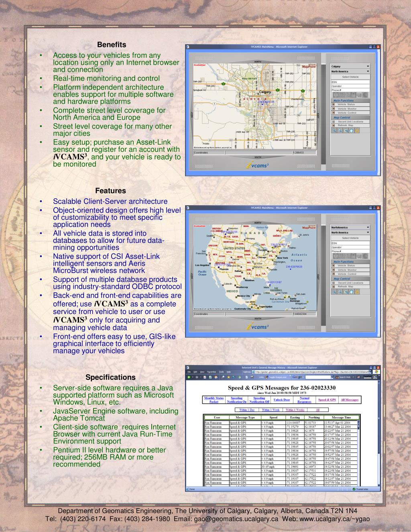The width and height of the screenshot is (411, 532).
Task: Filter messages Within 1 Week
Action: [x=271, y=410]
